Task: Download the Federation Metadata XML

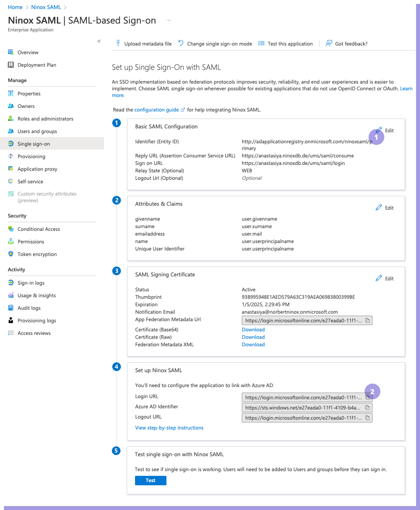Action: (x=253, y=344)
